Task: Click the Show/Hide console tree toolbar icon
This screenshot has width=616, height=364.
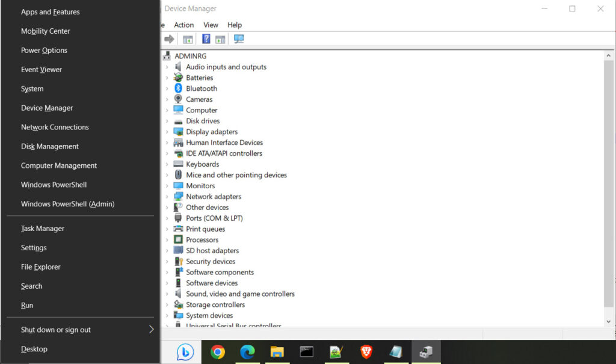Action: (187, 39)
